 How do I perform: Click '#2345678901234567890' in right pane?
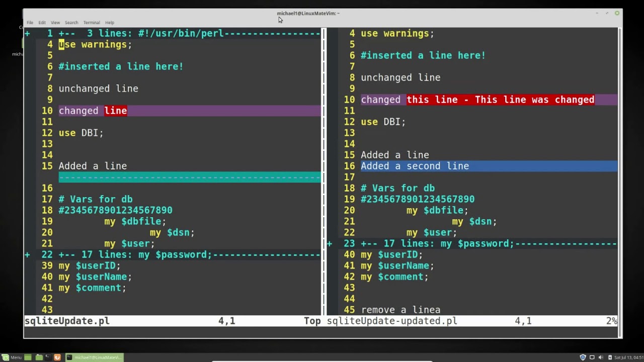(x=418, y=200)
